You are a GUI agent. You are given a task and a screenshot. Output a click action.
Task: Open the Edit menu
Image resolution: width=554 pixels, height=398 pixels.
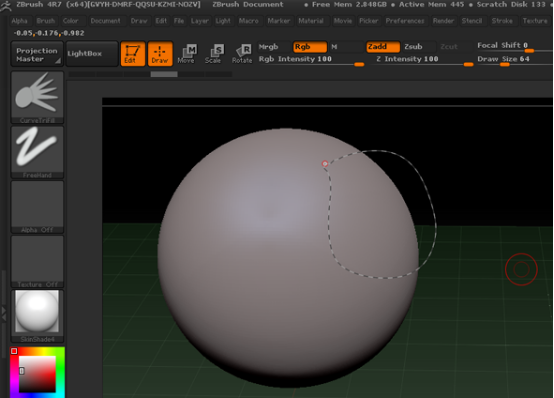(161, 21)
